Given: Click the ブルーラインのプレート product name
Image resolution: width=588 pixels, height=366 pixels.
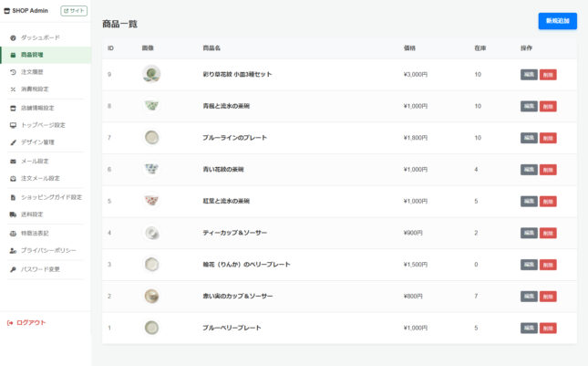Looking at the screenshot, I should 235,138.
